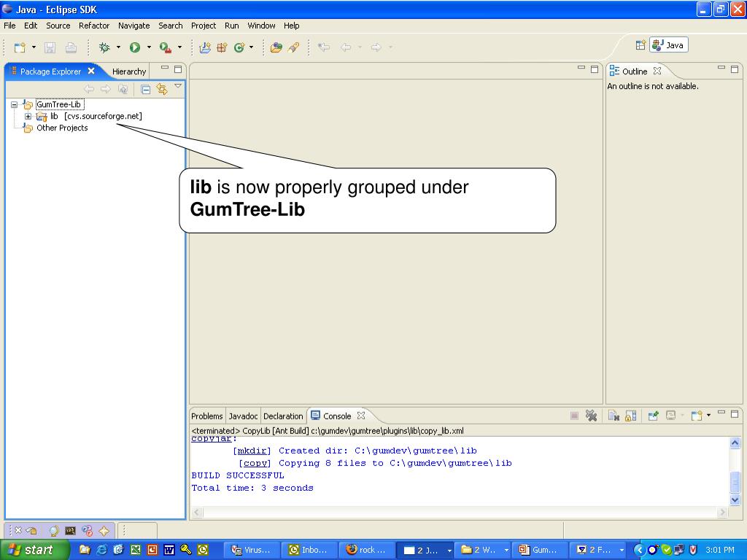Screen dimensions: 747x560
Task: Close the Console view
Action: tap(361, 416)
